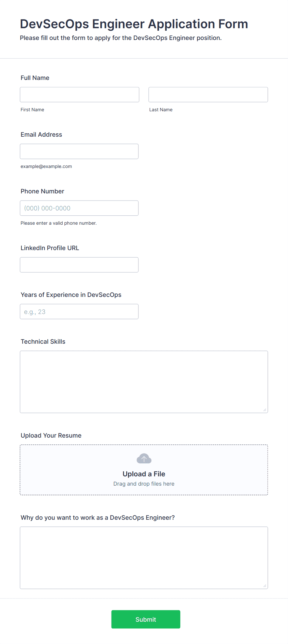Focus the First Name input field
This screenshot has width=288, height=644.
80,95
